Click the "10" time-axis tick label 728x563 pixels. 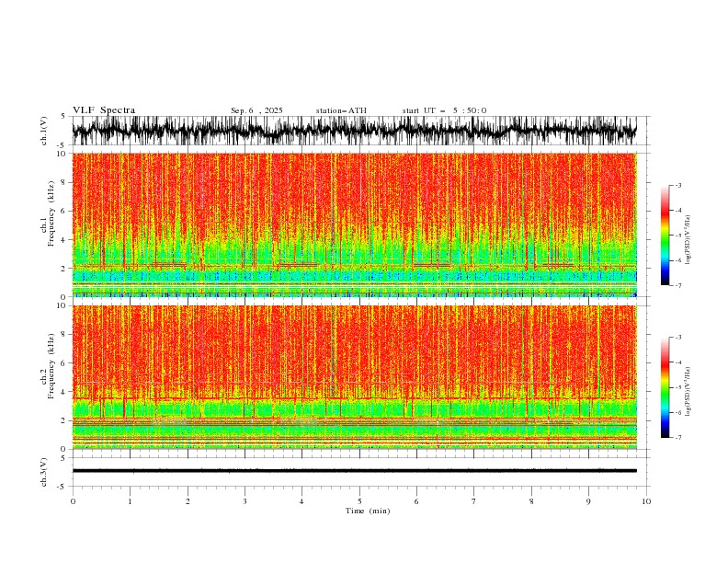(x=646, y=501)
